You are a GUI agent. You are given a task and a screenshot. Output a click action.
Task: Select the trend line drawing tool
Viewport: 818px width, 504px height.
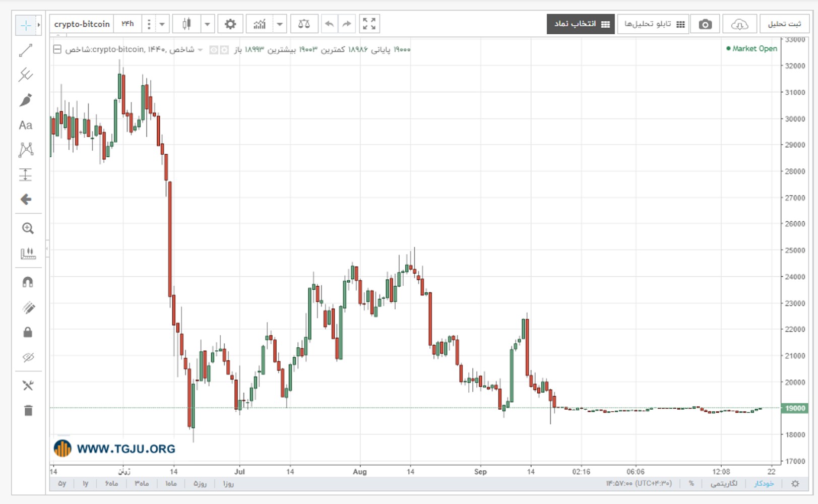(26, 50)
